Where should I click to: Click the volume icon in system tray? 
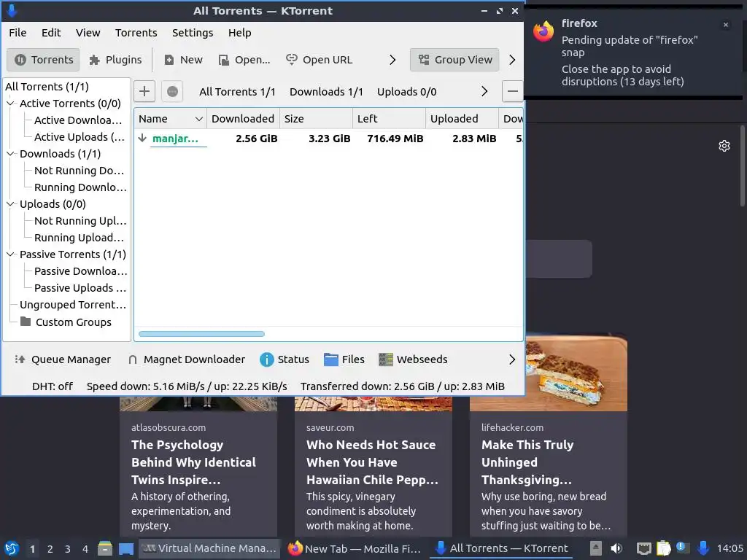616,548
